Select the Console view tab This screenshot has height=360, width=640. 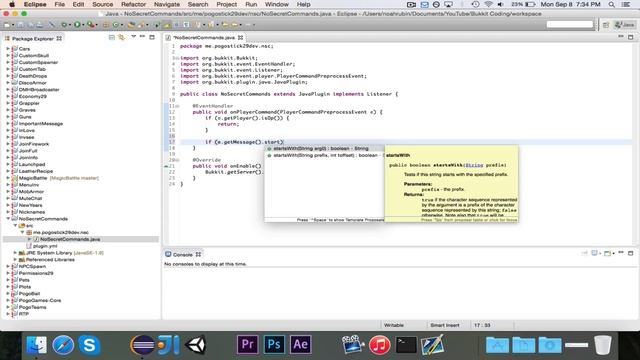pyautogui.click(x=183, y=254)
